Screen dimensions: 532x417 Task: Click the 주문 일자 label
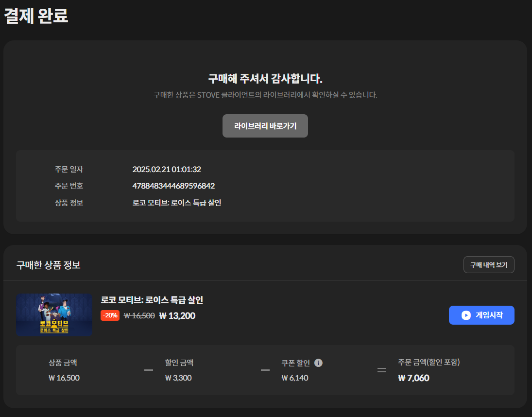coord(69,169)
